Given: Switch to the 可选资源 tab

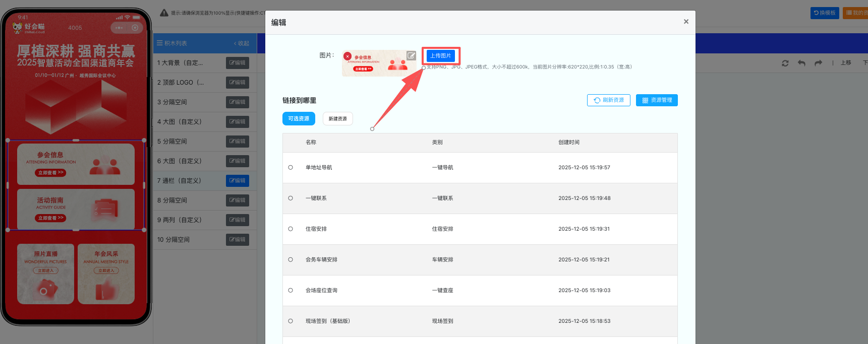Looking at the screenshot, I should tap(299, 119).
